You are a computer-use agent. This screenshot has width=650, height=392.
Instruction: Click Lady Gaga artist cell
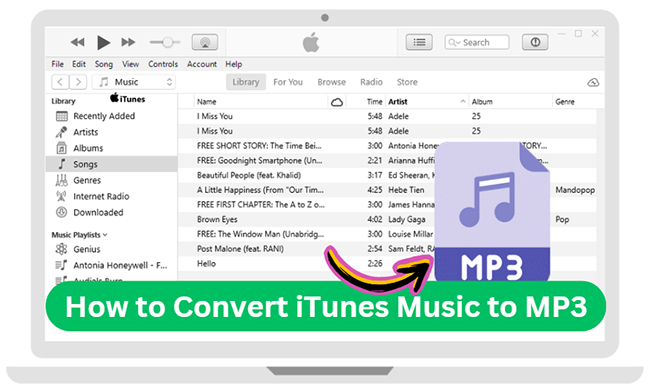[406, 220]
